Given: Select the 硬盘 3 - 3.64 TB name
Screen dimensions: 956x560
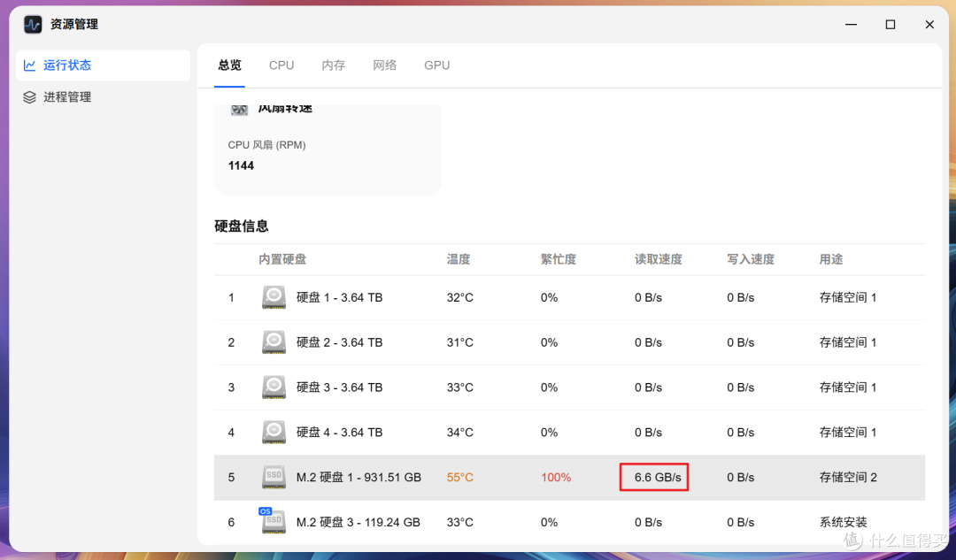Looking at the screenshot, I should (x=340, y=387).
